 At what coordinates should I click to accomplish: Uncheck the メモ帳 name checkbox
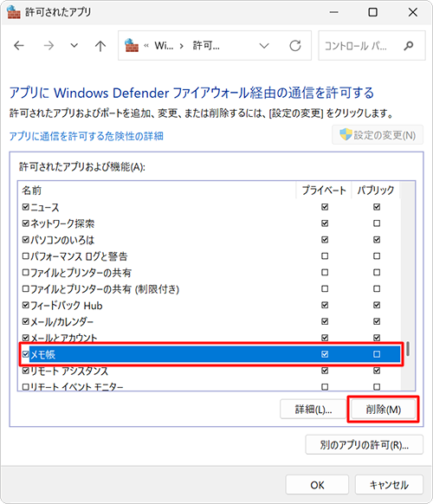click(26, 354)
